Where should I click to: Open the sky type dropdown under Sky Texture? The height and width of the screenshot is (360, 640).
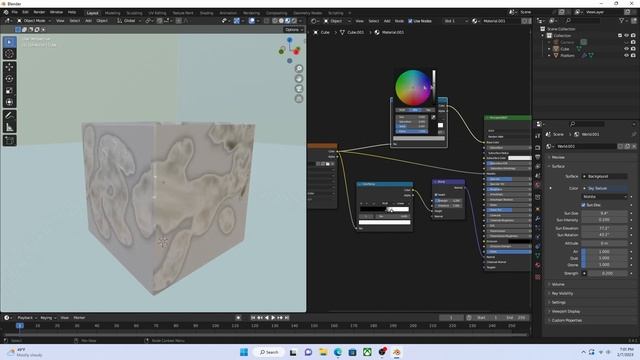point(604,196)
